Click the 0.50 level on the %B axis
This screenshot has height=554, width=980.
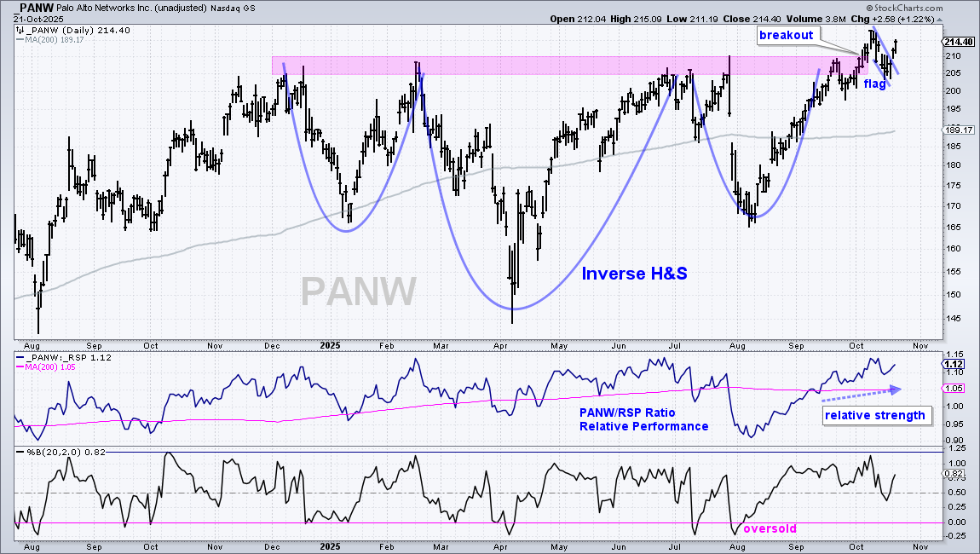click(x=958, y=492)
